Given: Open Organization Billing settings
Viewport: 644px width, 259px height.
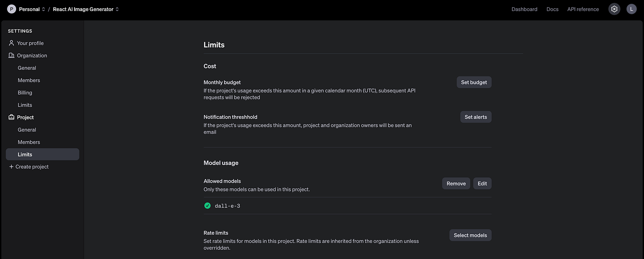Looking at the screenshot, I should click(25, 92).
